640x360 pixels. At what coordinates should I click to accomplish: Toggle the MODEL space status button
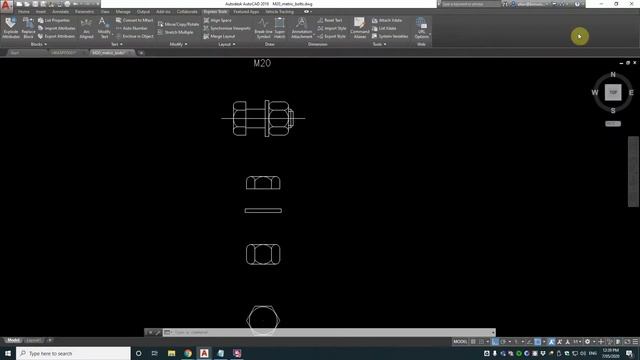(x=460, y=342)
